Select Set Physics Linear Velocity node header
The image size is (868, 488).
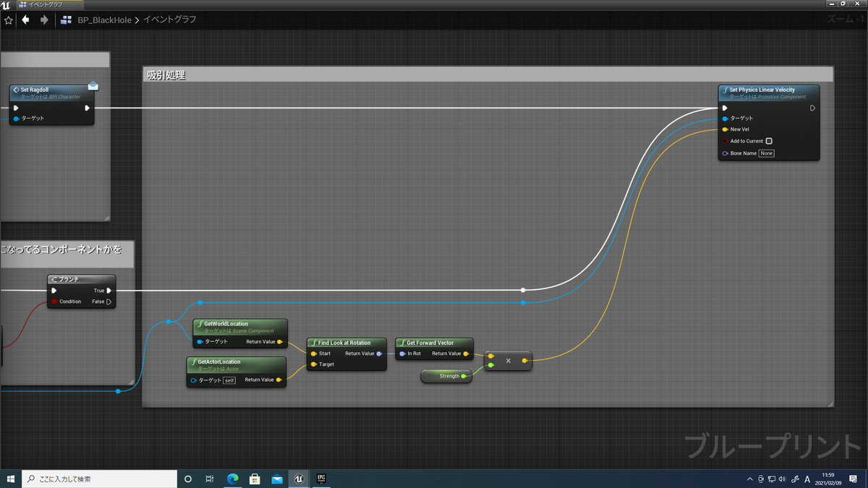tap(769, 93)
